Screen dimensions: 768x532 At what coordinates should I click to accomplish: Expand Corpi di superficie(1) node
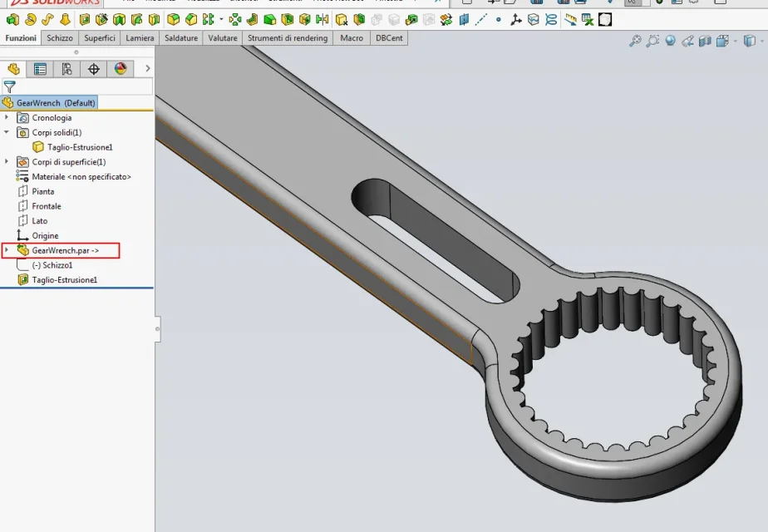tap(7, 161)
